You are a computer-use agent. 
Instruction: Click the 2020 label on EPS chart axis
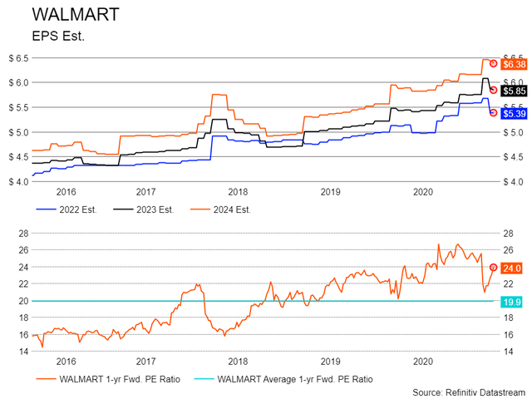pos(423,192)
